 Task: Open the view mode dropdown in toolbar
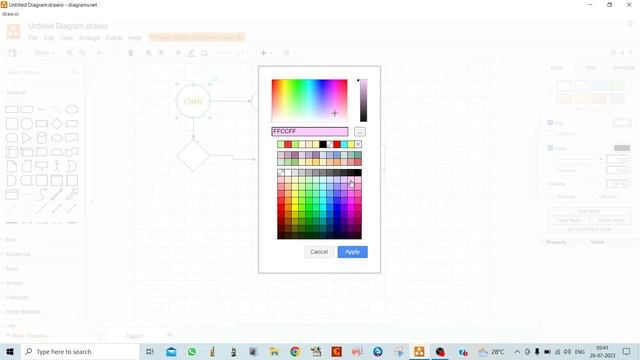point(16,53)
